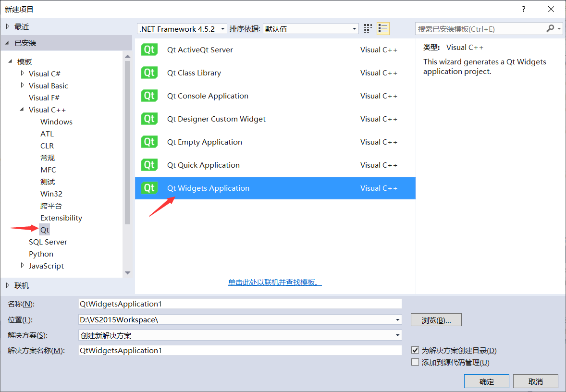Image resolution: width=566 pixels, height=392 pixels.
Task: Expand the JavaScript node
Action: point(23,265)
